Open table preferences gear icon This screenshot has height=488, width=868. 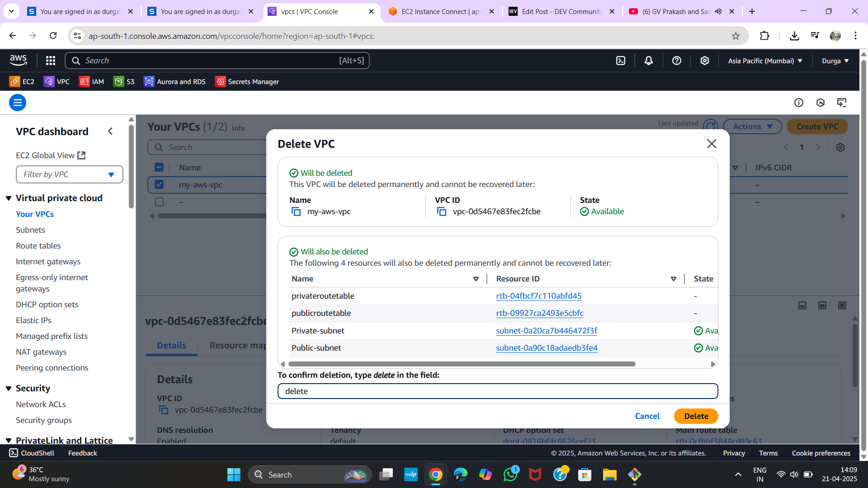840,147
